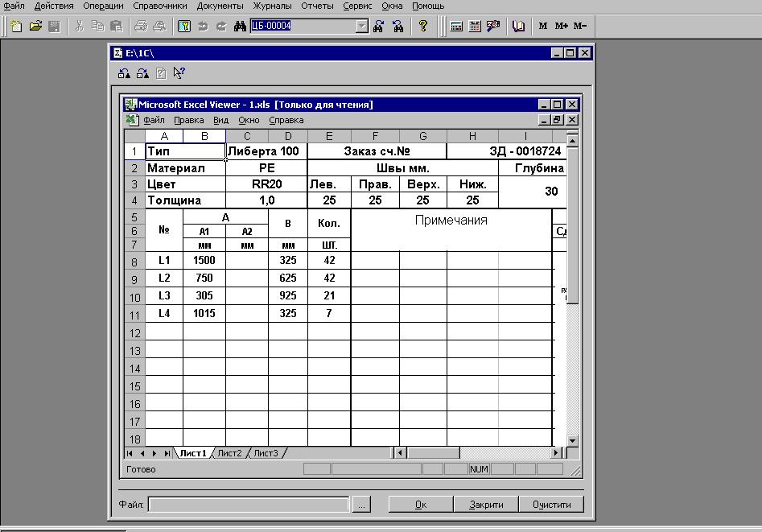Open the Отчеты menu

coord(317,6)
